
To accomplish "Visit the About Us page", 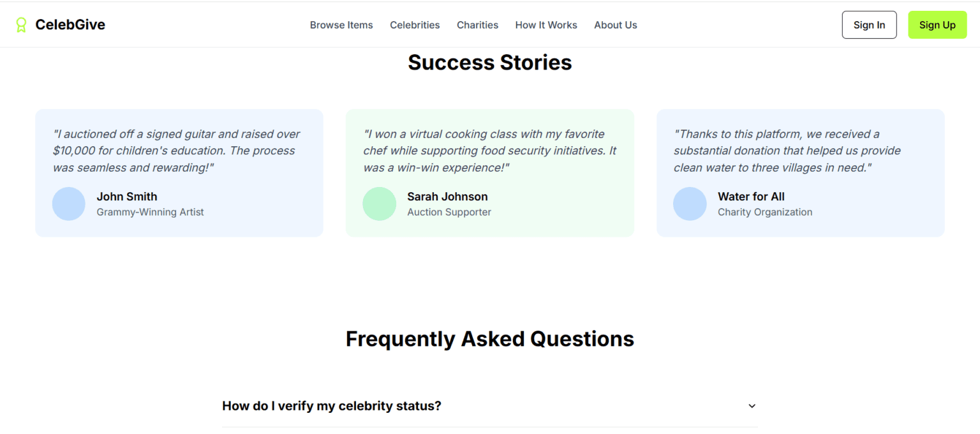I will point(615,25).
